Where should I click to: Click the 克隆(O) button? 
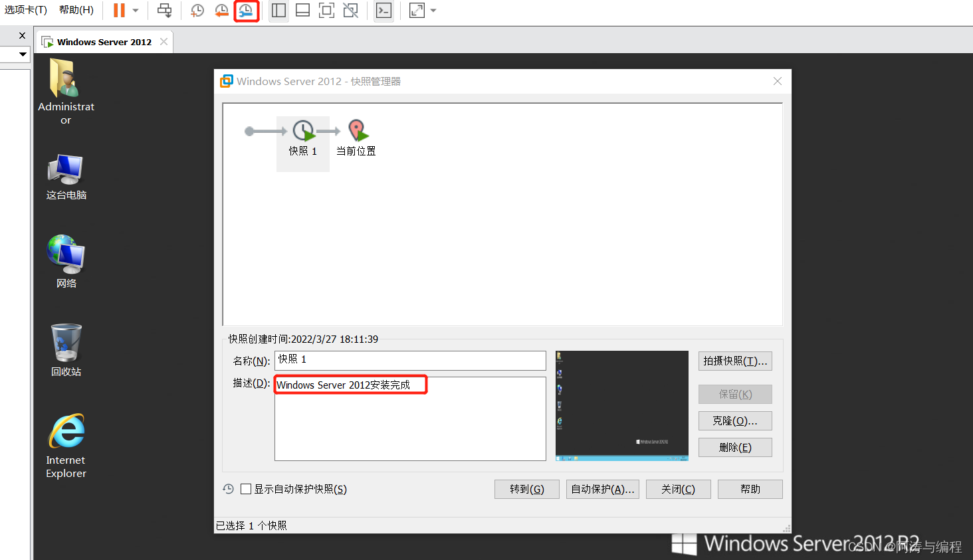[734, 420]
